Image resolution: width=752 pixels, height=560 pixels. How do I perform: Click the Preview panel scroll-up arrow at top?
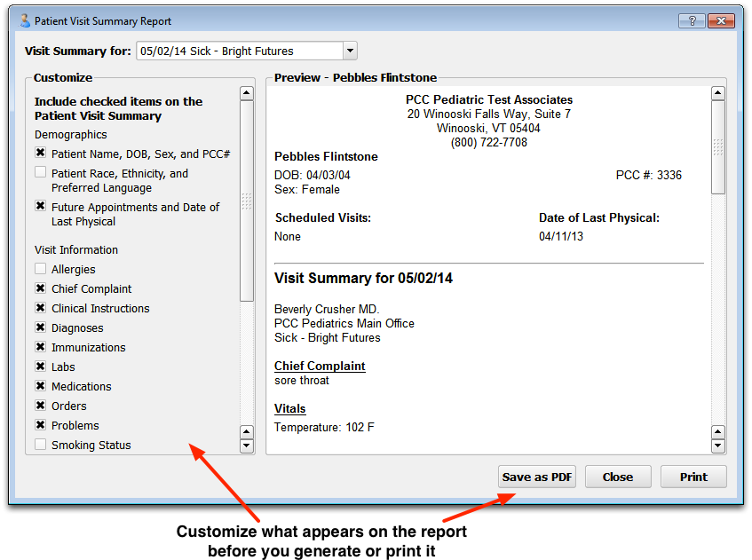[718, 93]
